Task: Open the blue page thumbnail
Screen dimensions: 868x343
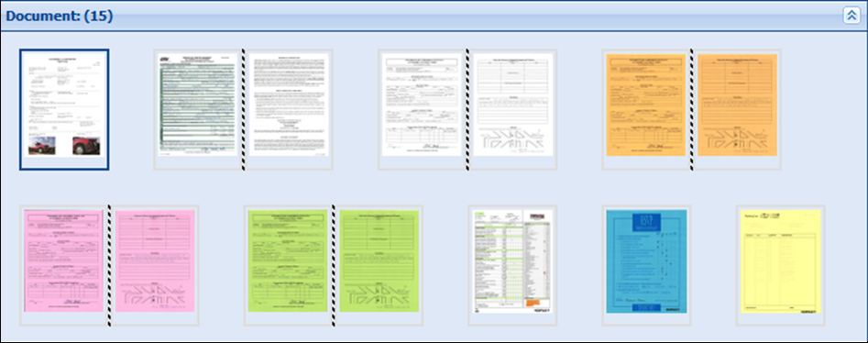Action: [646, 261]
